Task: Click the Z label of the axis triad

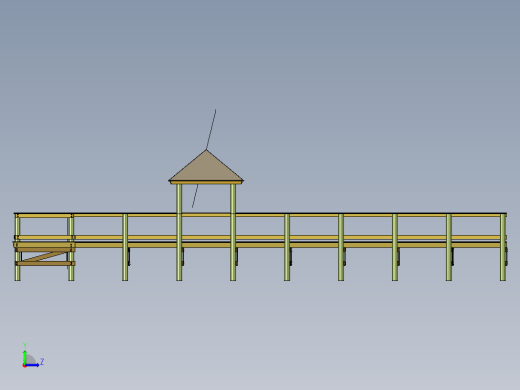Action: (x=42, y=361)
